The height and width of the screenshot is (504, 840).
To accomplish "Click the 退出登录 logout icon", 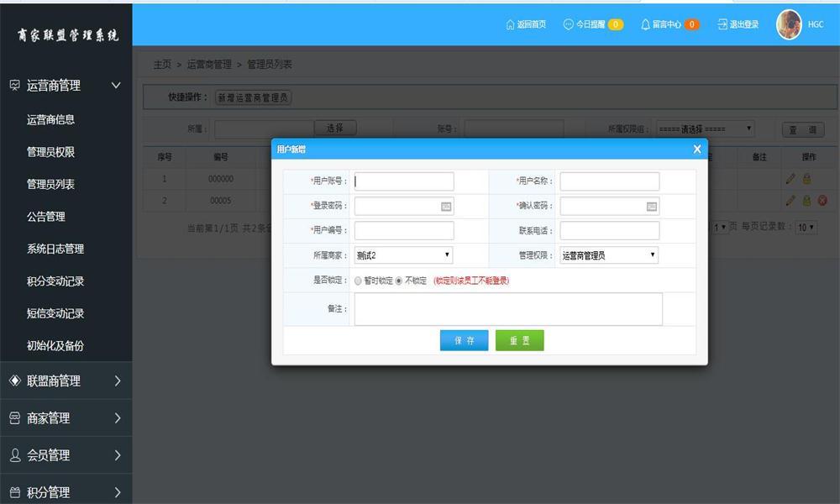I will 722,24.
